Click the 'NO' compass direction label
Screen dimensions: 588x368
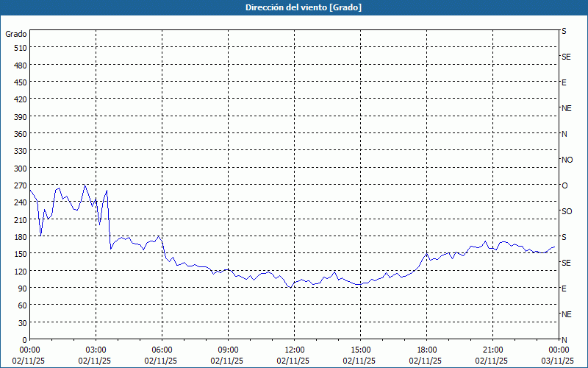pos(567,160)
